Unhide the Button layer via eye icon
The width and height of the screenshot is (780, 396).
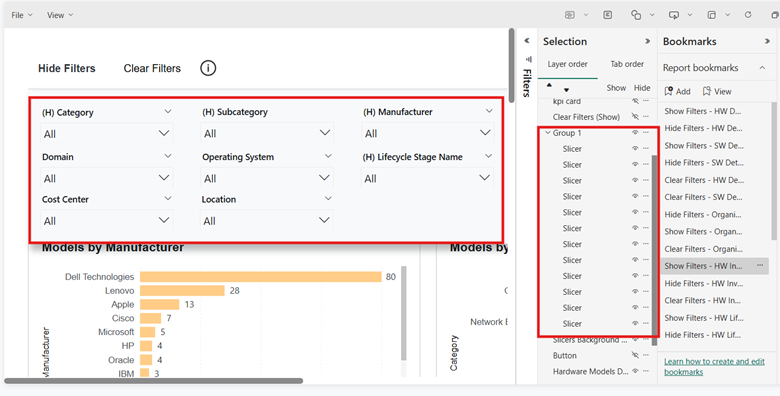click(x=635, y=355)
